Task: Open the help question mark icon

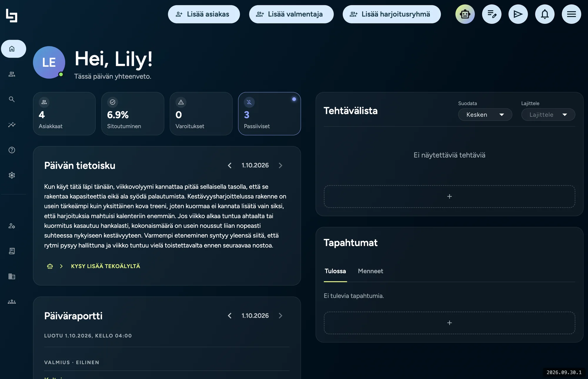Action: tap(12, 150)
